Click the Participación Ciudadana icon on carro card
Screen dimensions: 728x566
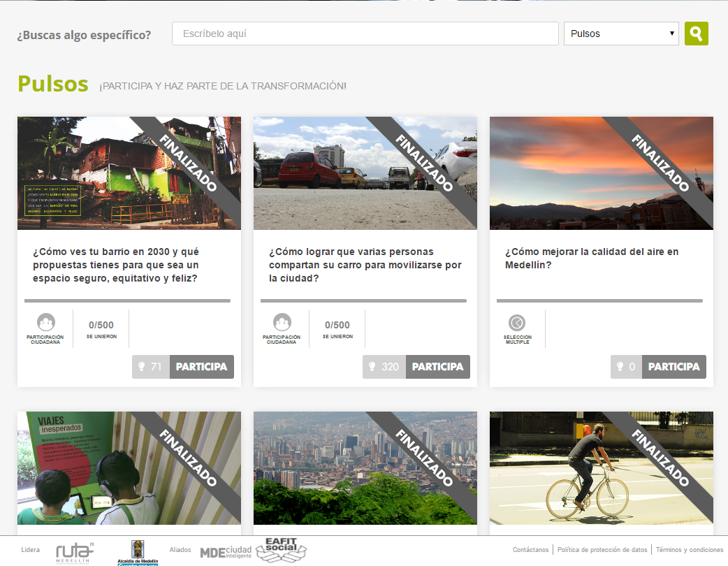point(282,323)
